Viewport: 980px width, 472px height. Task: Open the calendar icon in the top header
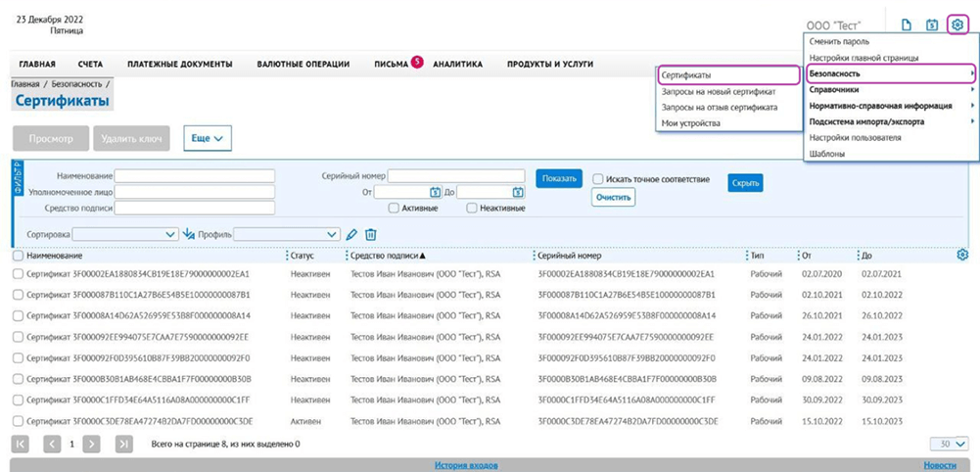[x=932, y=24]
